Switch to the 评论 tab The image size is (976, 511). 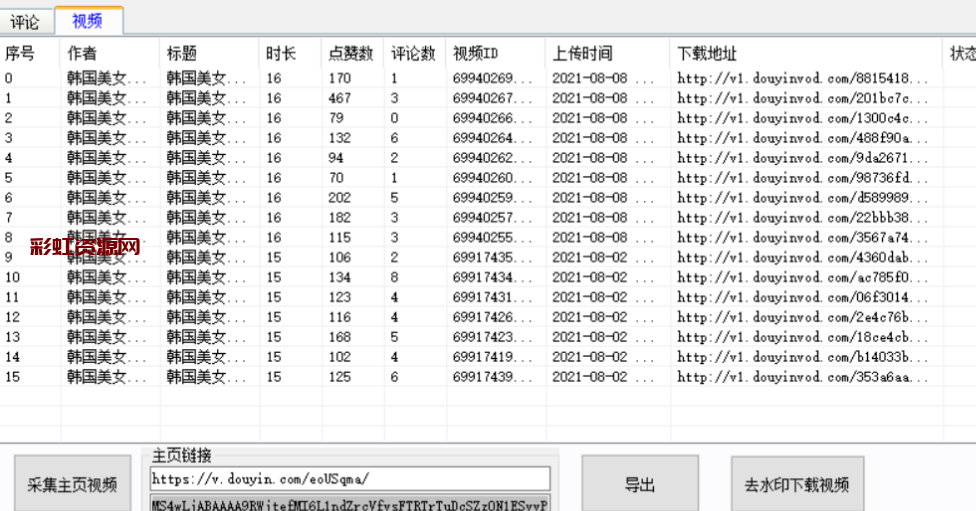click(x=25, y=21)
